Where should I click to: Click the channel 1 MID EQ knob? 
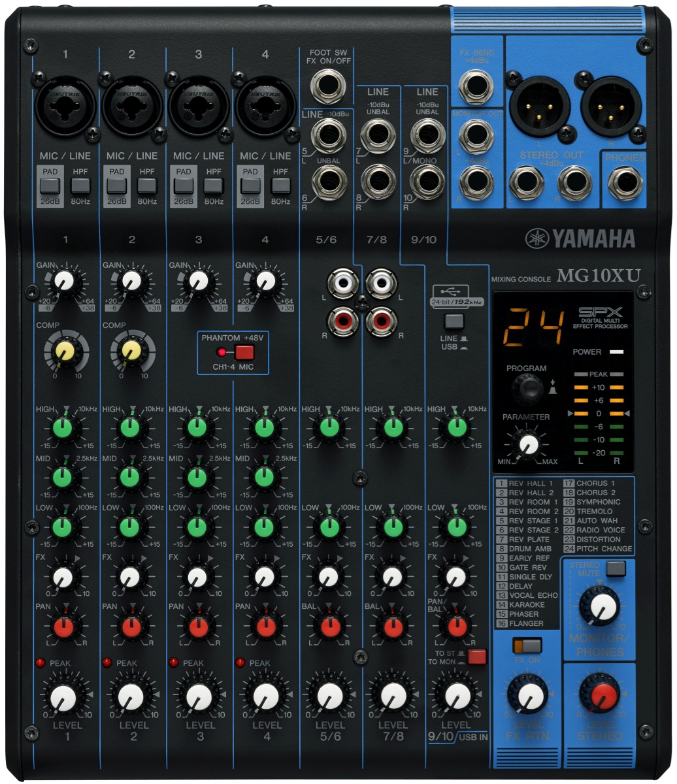pos(63,477)
